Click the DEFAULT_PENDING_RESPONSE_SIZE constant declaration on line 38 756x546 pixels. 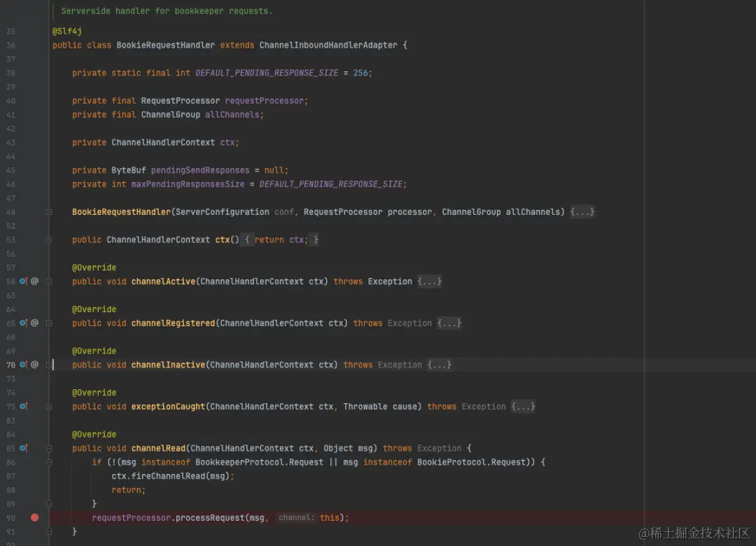(267, 73)
